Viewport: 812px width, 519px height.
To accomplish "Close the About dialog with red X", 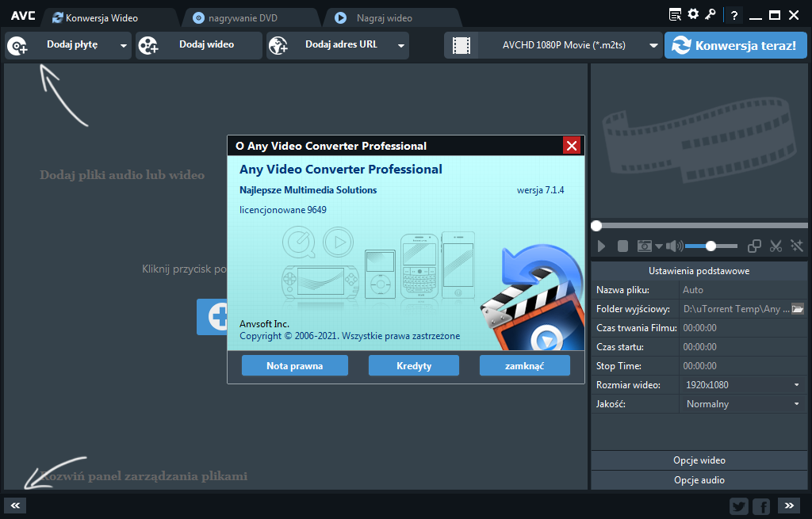I will 572,146.
